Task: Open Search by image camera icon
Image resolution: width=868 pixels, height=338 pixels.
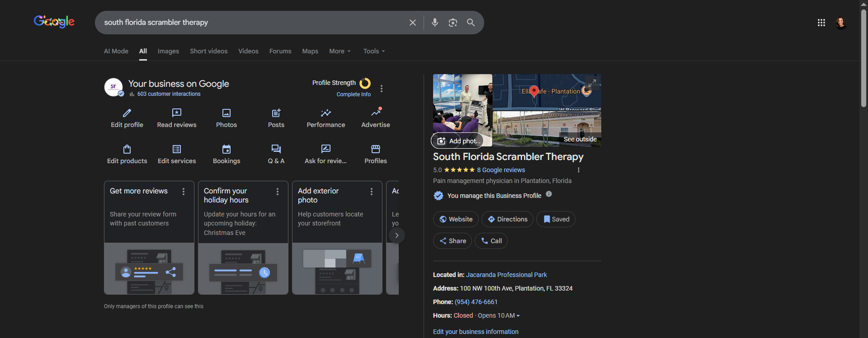Action: point(453,23)
